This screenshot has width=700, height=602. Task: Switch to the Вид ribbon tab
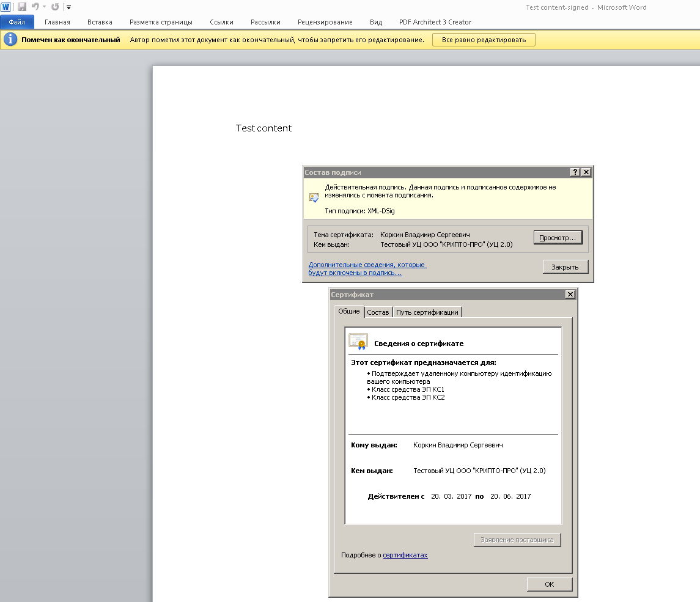376,22
